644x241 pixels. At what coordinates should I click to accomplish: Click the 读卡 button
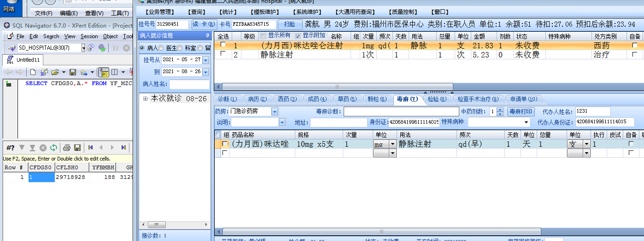(204, 24)
